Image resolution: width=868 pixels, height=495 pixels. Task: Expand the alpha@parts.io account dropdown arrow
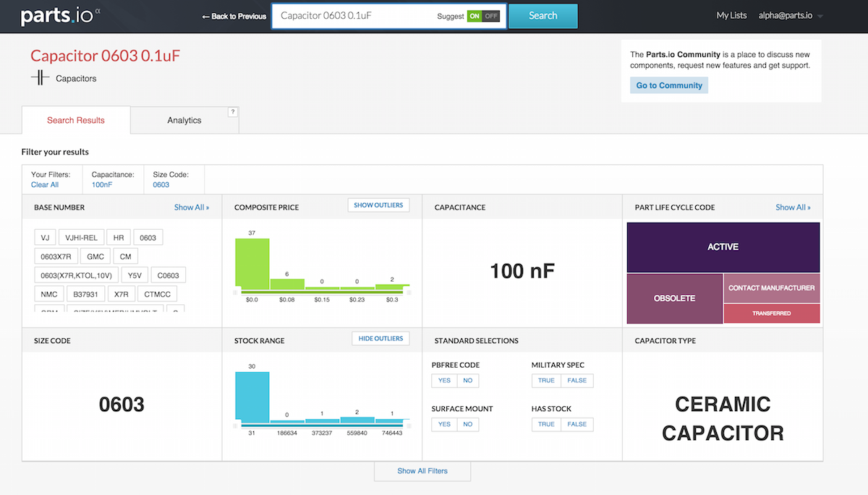click(820, 17)
